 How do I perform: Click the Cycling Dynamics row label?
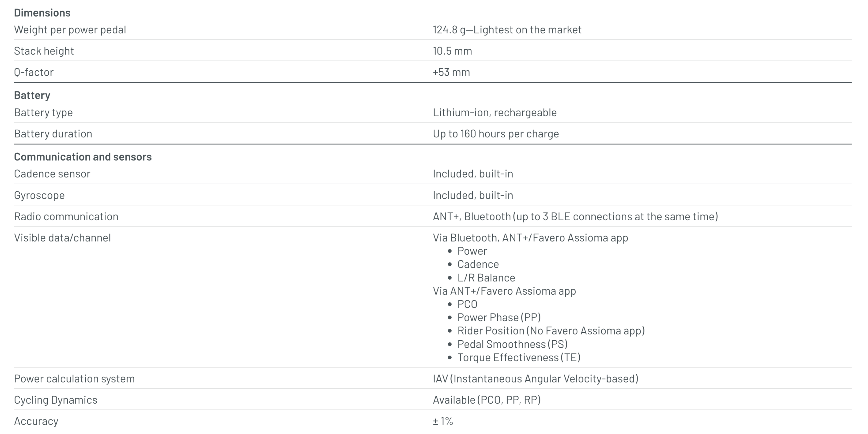(x=55, y=400)
